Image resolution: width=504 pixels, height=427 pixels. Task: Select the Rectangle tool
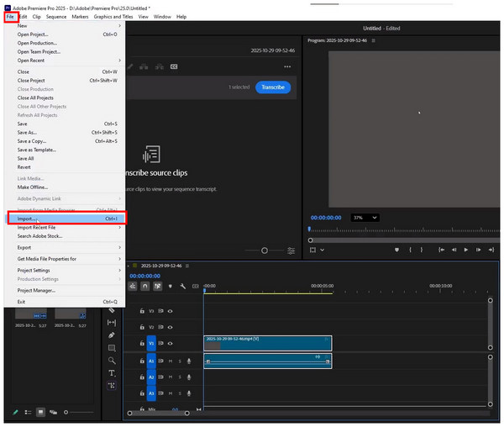pos(112,348)
